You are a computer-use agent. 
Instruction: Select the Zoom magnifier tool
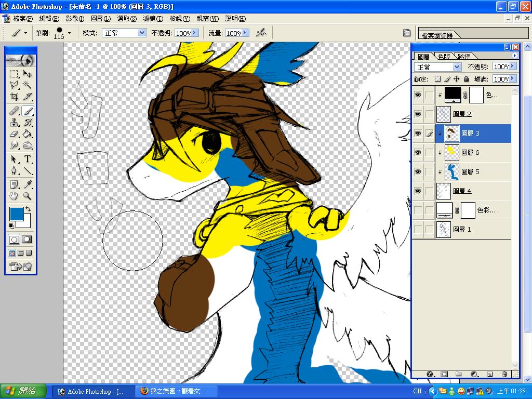tap(28, 196)
